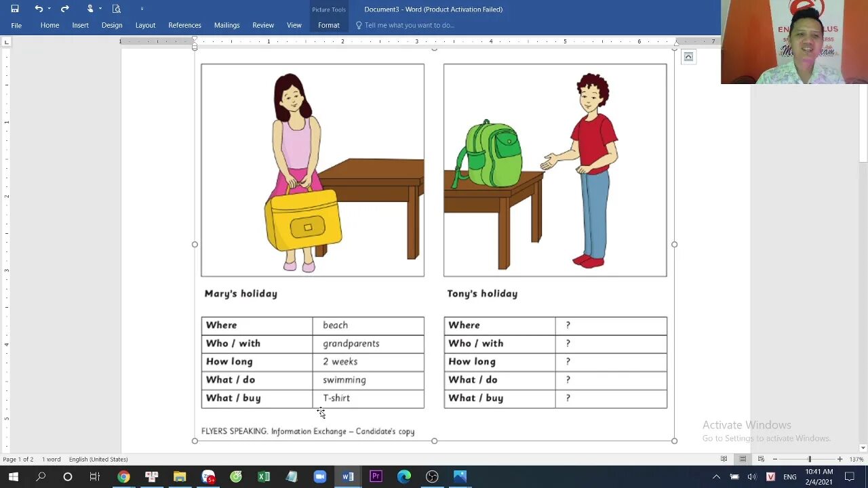868x488 pixels.
Task: Switch to the Home ribbon tab
Action: [x=50, y=25]
